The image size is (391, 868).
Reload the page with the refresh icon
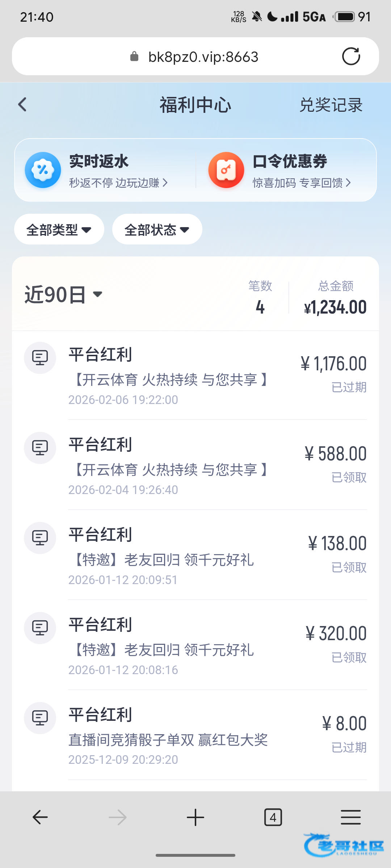coord(351,56)
